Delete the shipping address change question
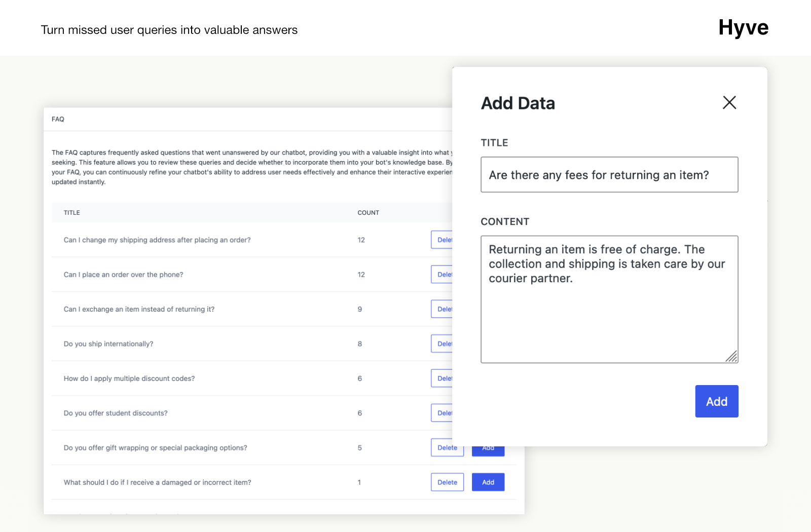 pyautogui.click(x=442, y=240)
